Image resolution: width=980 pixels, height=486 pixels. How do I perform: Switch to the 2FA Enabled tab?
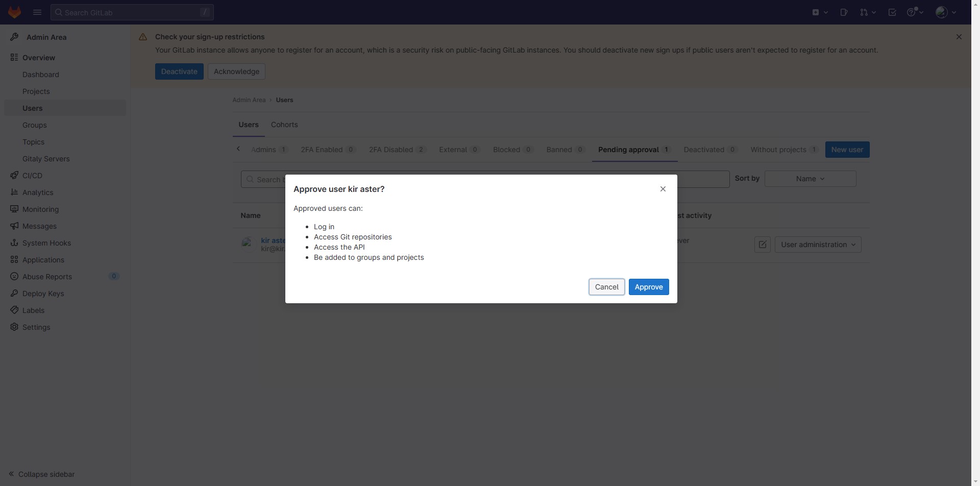328,150
